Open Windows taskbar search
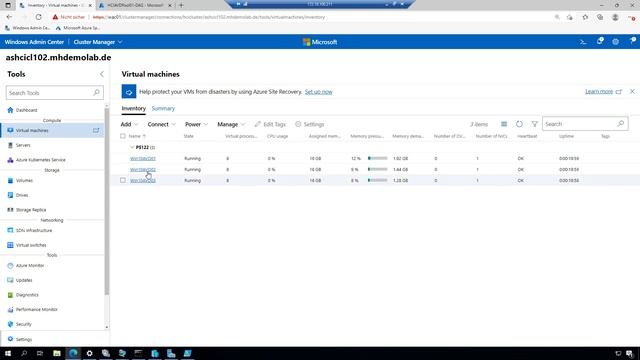 24,353
